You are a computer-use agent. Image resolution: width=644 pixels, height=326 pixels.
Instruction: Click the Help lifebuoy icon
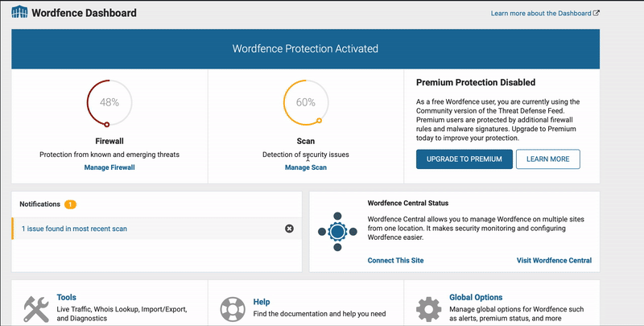click(234, 309)
